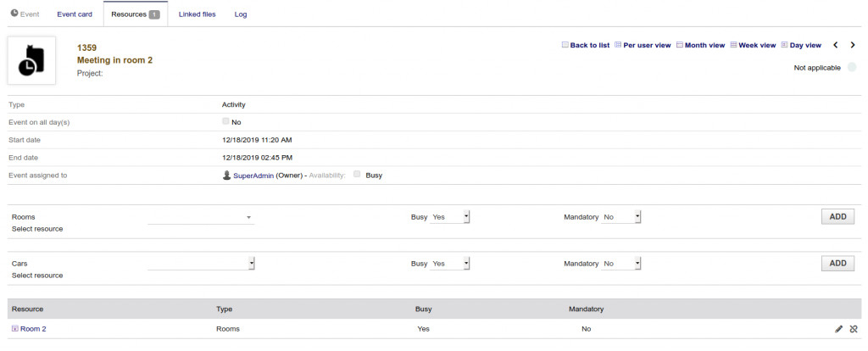Click ADD button for Rooms resource

(x=837, y=216)
